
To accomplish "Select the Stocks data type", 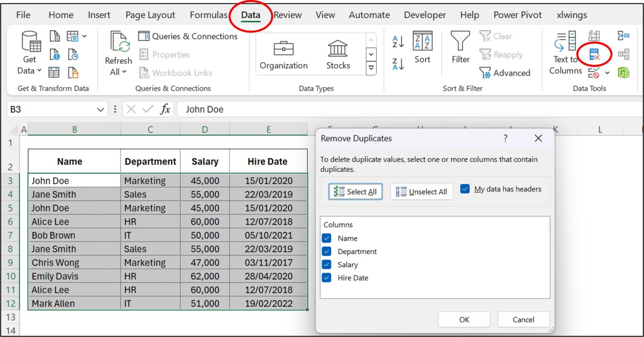I will click(338, 55).
